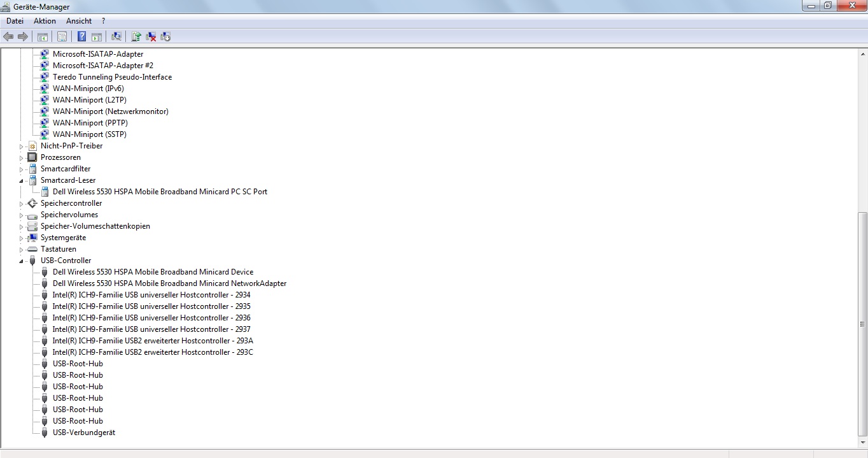Click the Microsoft-ISATAP-Adapter #2 network icon

point(45,65)
